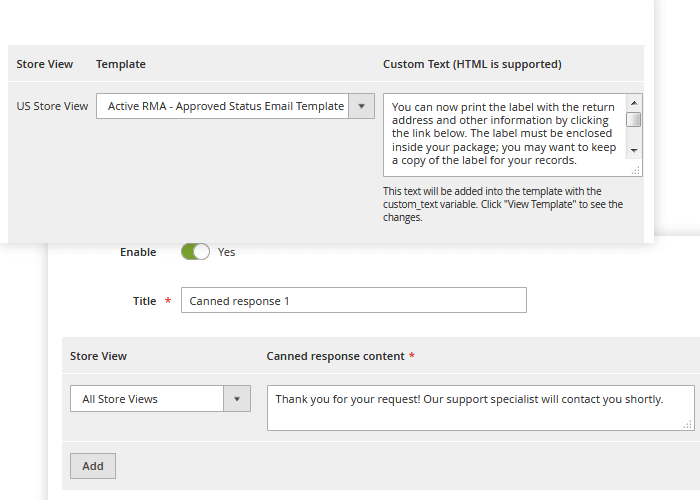This screenshot has width=700, height=500.
Task: Click the 'US Store View' row label
Action: (52, 106)
